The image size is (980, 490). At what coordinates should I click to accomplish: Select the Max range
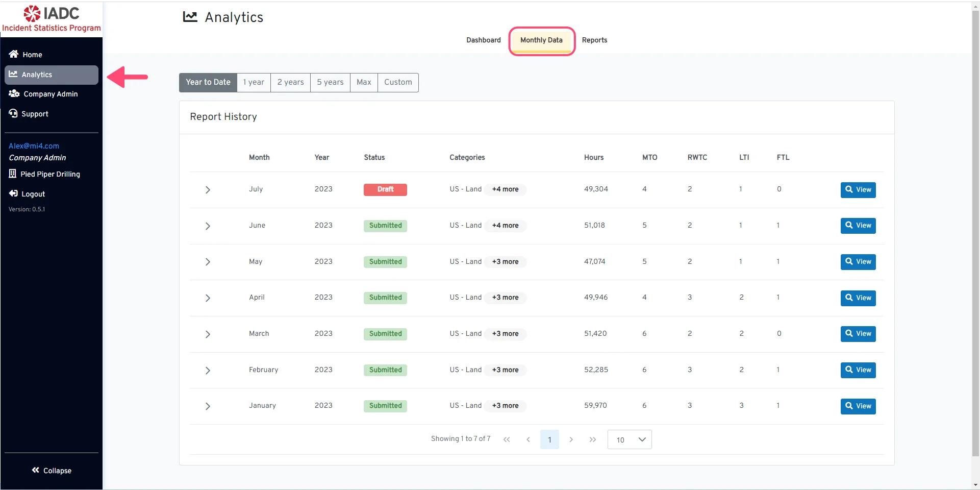[364, 82]
